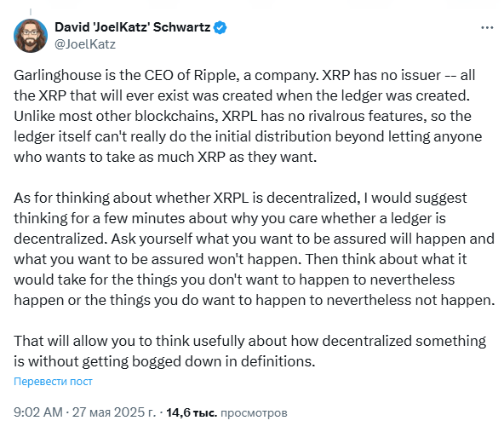Click Перевести пост to translate the post
The image size is (504, 432).
53,382
